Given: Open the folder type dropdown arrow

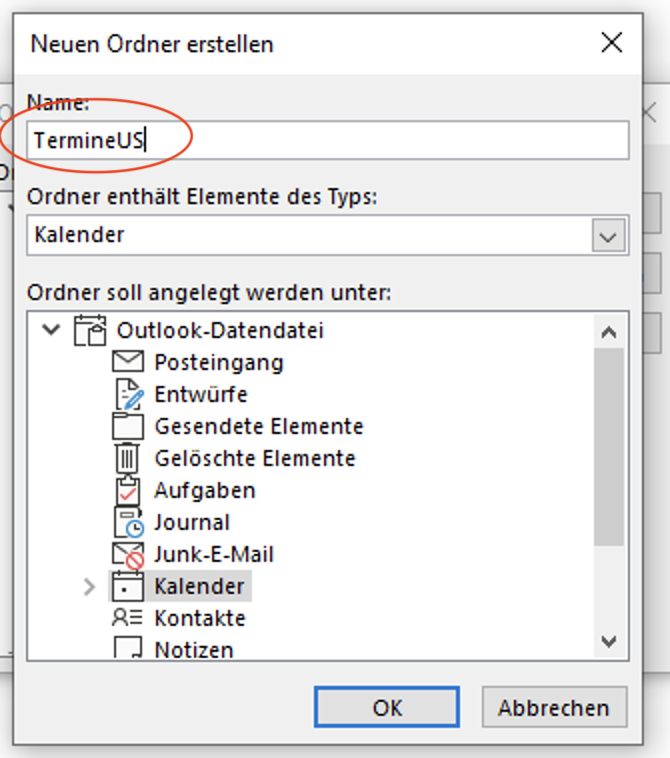Looking at the screenshot, I should [x=607, y=236].
